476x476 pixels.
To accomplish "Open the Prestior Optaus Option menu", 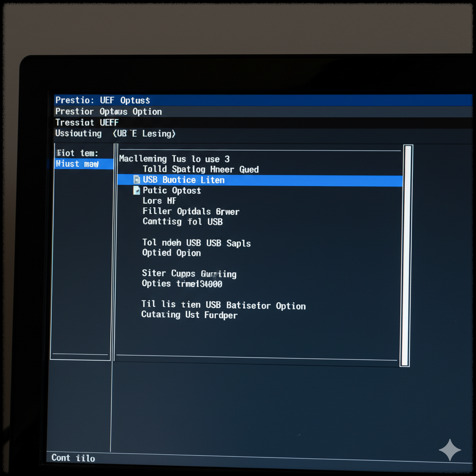I will 108,112.
